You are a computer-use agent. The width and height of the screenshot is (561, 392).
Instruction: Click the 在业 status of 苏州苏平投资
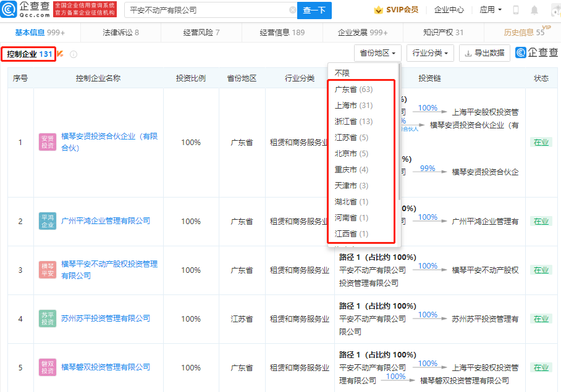pyautogui.click(x=541, y=319)
